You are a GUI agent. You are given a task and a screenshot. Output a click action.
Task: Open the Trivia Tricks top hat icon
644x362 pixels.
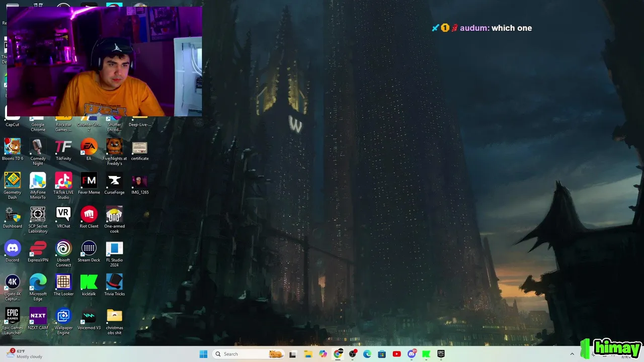[x=114, y=282]
